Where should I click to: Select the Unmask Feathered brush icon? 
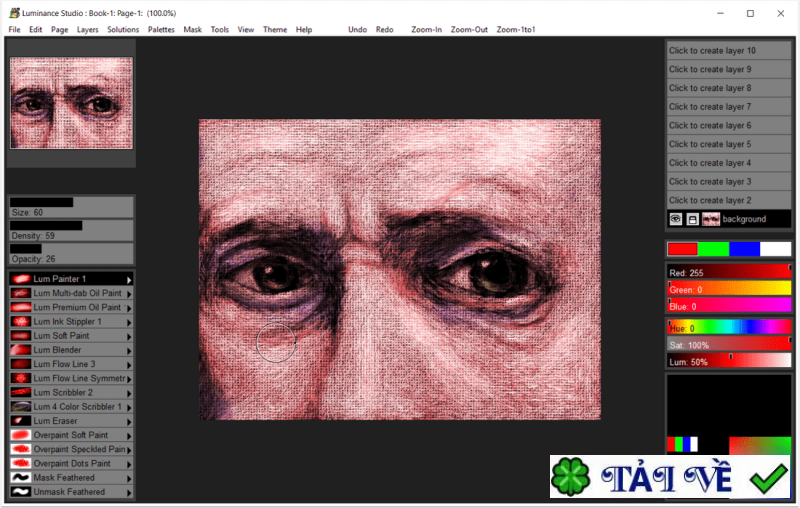click(x=21, y=492)
